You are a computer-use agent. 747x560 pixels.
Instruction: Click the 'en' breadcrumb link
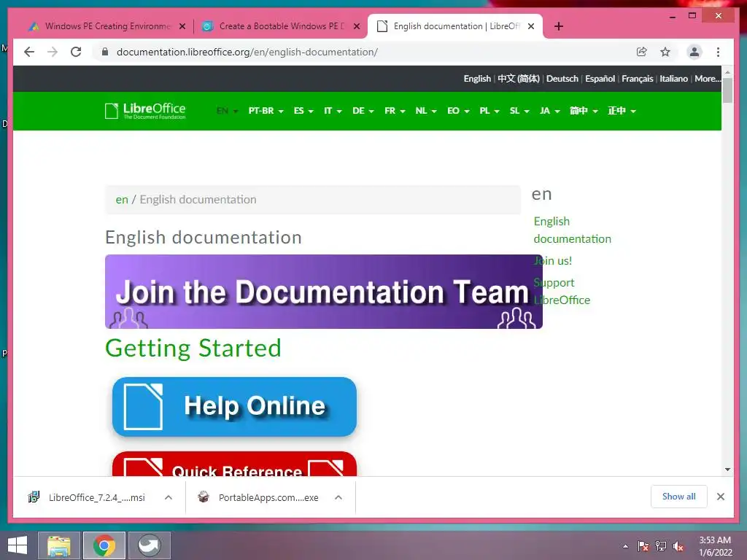click(122, 200)
